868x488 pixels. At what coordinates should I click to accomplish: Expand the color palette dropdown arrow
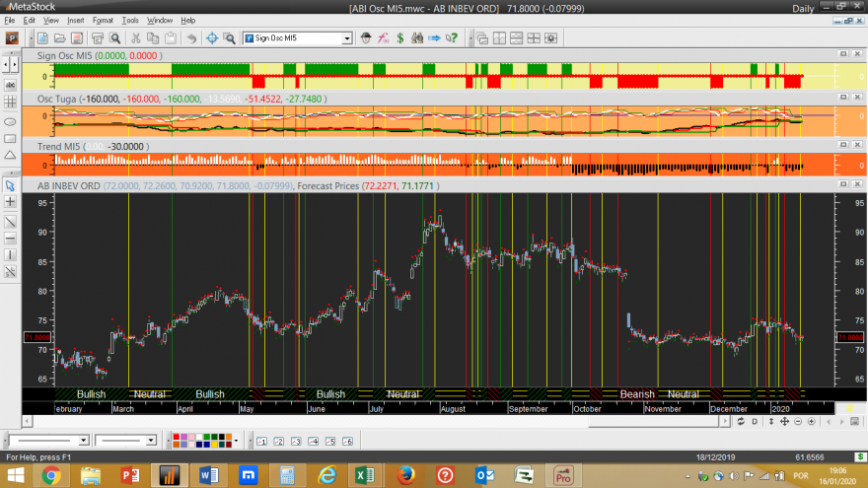coord(237,441)
